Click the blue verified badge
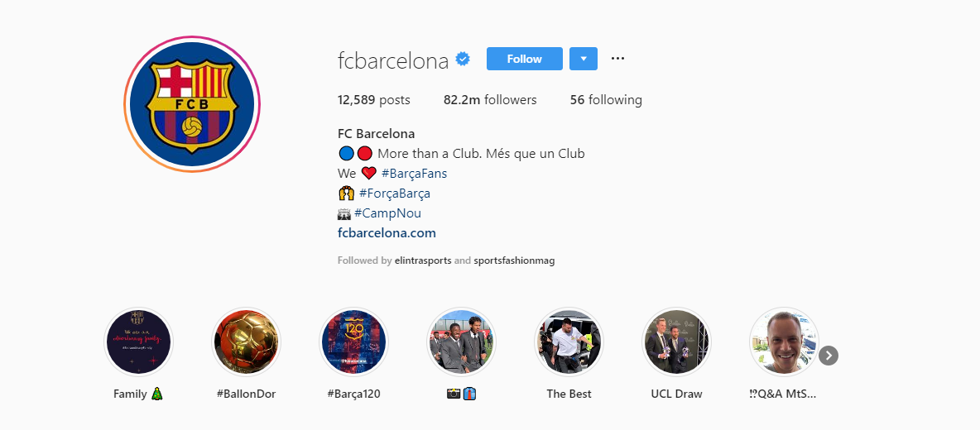This screenshot has height=430, width=980. click(464, 60)
